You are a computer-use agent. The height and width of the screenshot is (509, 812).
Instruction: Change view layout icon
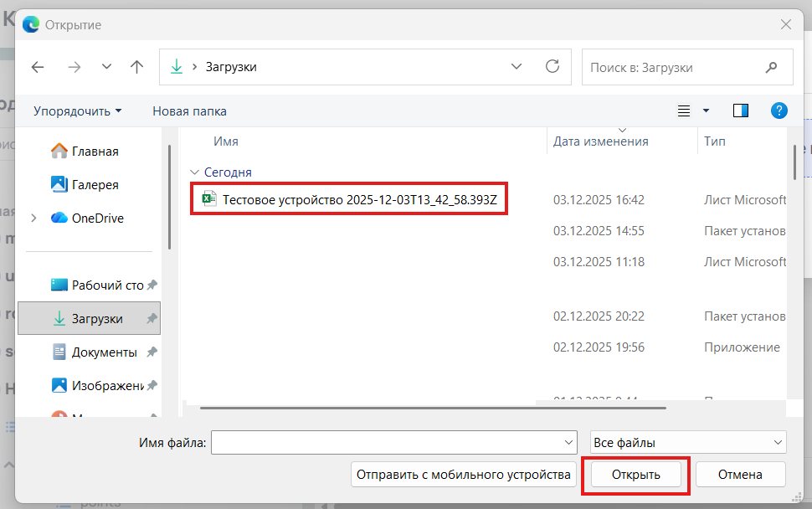click(685, 111)
